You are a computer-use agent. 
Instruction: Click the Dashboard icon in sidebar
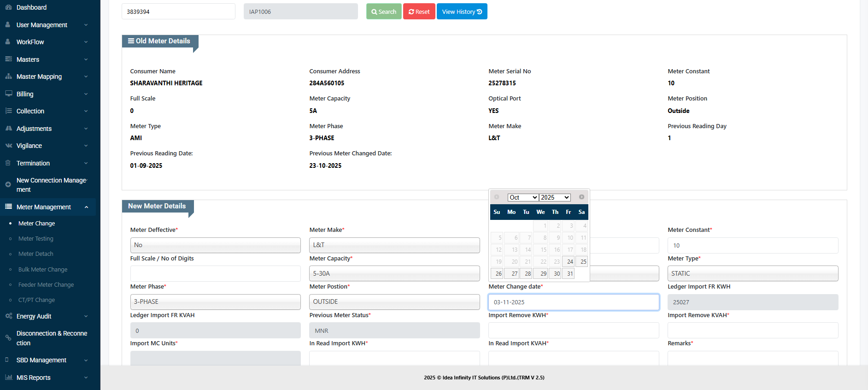tap(8, 7)
